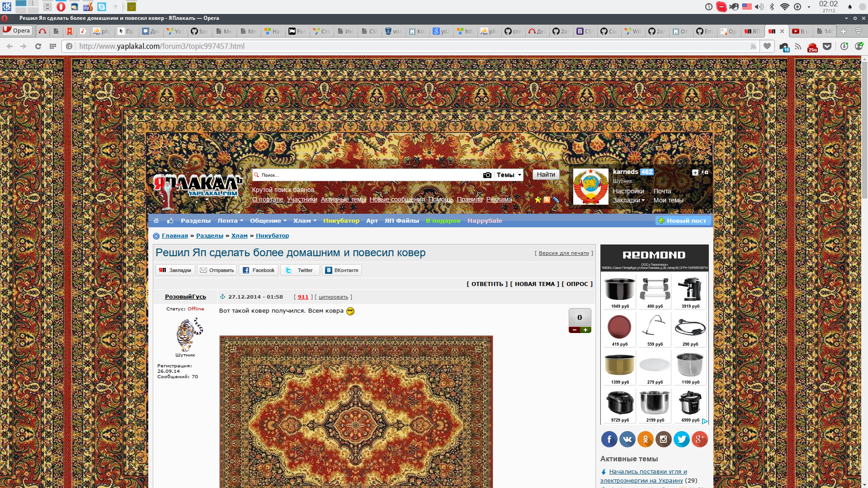The height and width of the screenshot is (488, 868).
Task: Click the camera image-search icon in search box
Action: (x=487, y=175)
